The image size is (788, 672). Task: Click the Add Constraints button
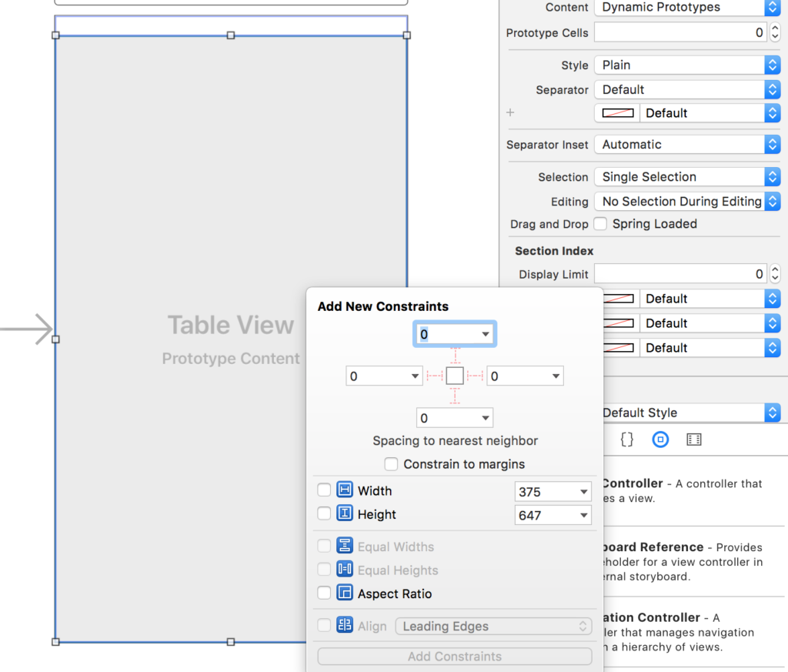[x=455, y=657]
